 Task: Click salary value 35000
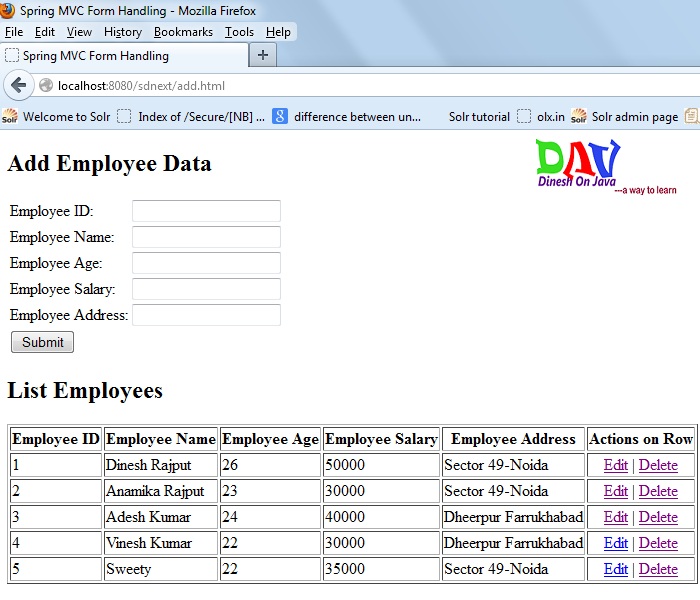[345, 569]
